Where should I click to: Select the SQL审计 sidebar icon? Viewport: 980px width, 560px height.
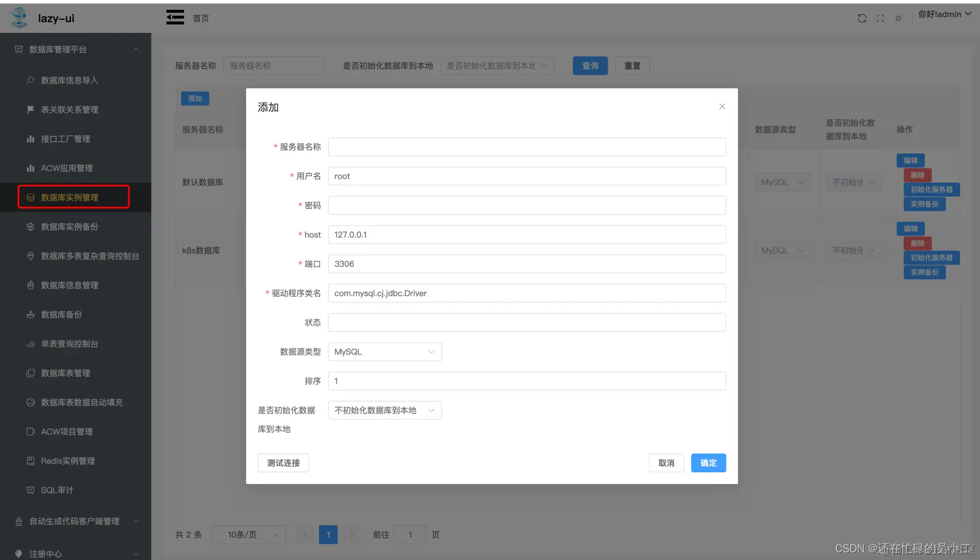30,490
